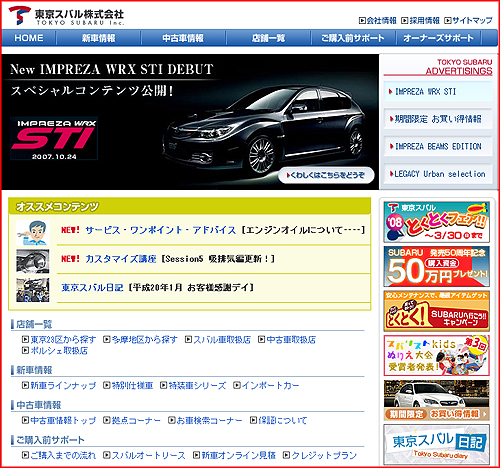The width and height of the screenshot is (500, 468).
Task: Select オーナーズサポート navigation tab
Action: [x=438, y=38]
